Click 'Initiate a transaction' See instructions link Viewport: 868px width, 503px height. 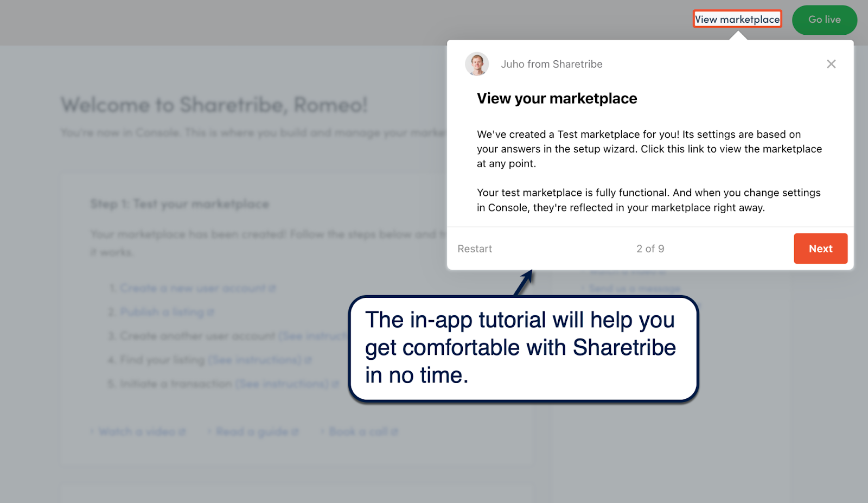click(x=288, y=384)
